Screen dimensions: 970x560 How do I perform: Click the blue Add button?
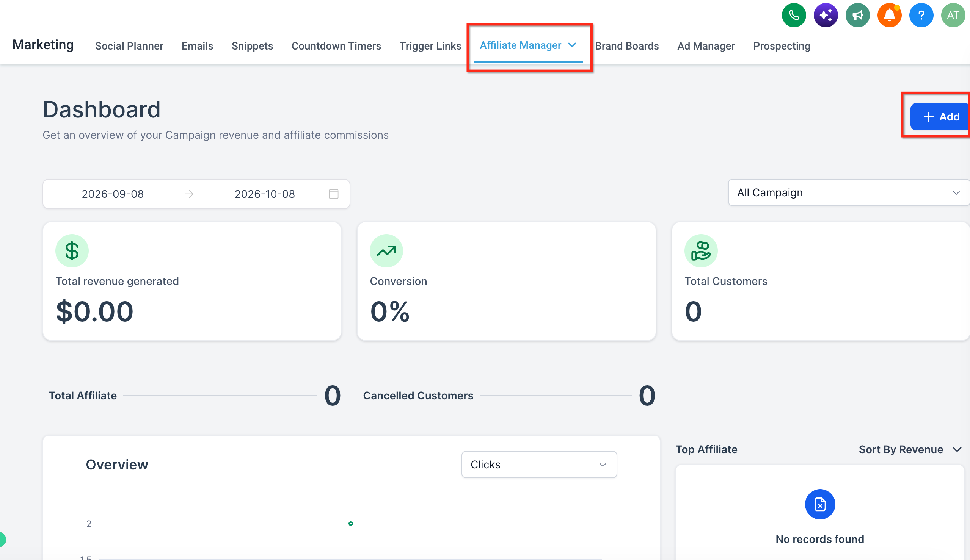click(x=939, y=117)
